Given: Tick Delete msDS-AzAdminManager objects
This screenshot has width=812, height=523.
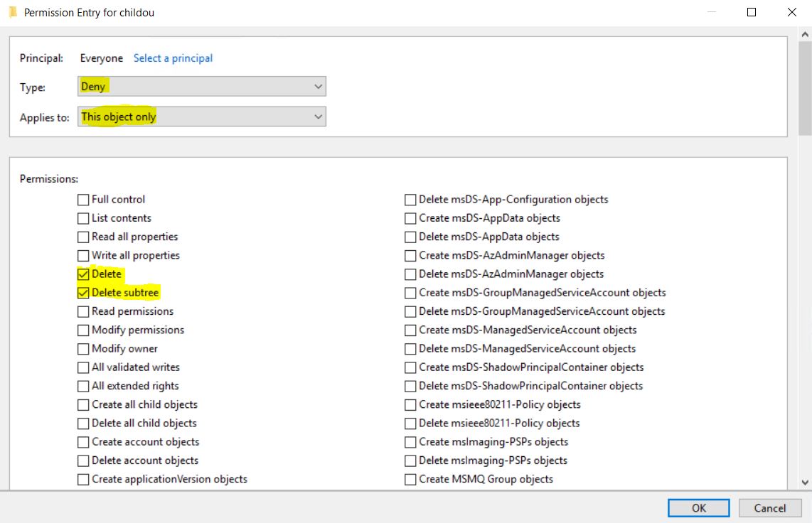Looking at the screenshot, I should pos(410,274).
